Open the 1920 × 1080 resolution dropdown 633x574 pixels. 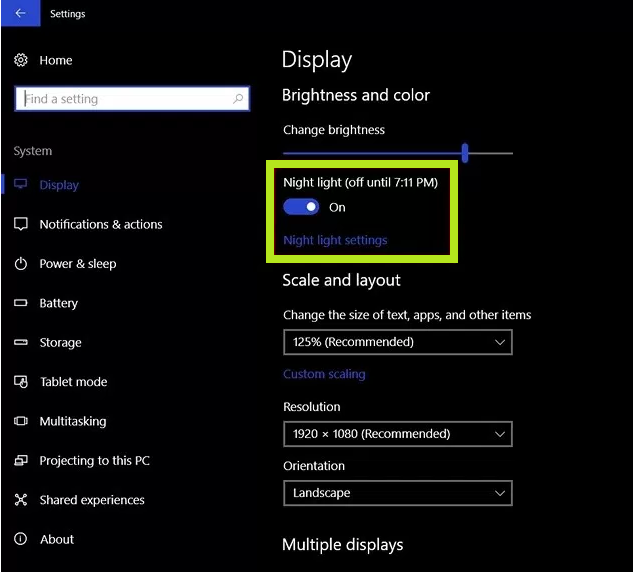tap(398, 434)
